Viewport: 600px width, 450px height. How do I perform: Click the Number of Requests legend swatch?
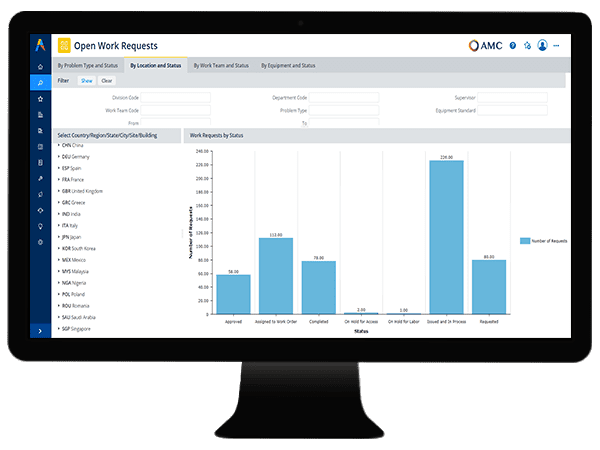525,241
